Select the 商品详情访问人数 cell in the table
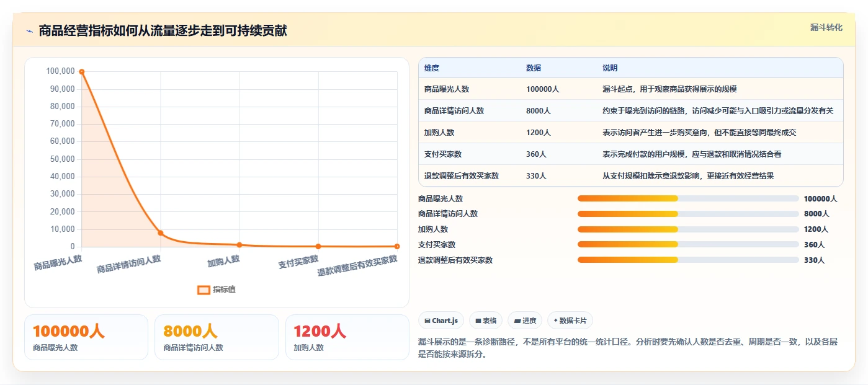Viewport: 868px width, 385px height. (454, 111)
